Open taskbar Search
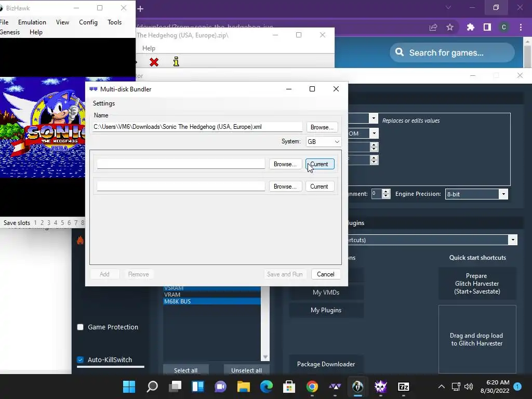 pyautogui.click(x=152, y=387)
